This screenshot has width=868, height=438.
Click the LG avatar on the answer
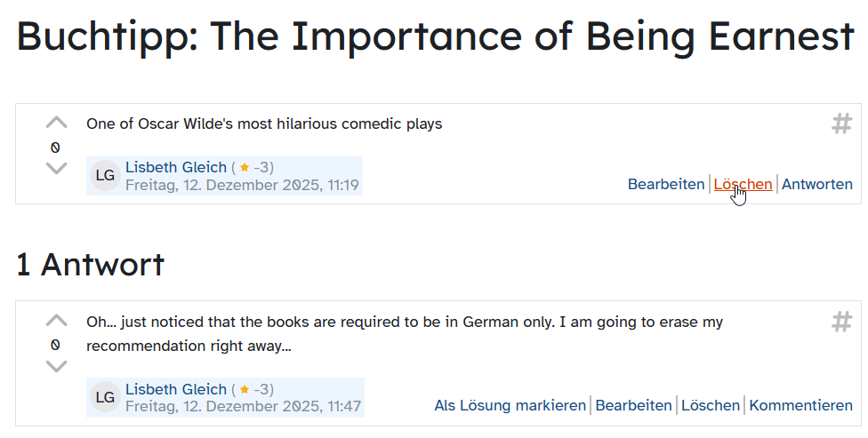105,398
